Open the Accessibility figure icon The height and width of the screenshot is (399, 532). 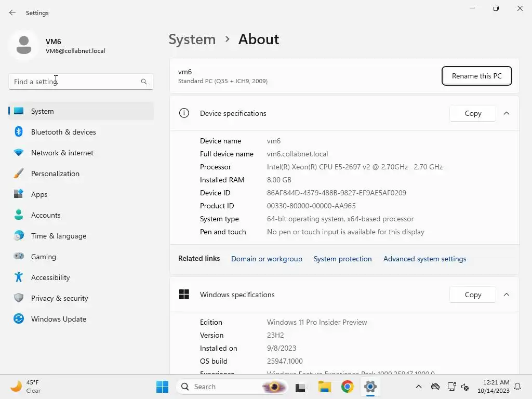coord(19,277)
